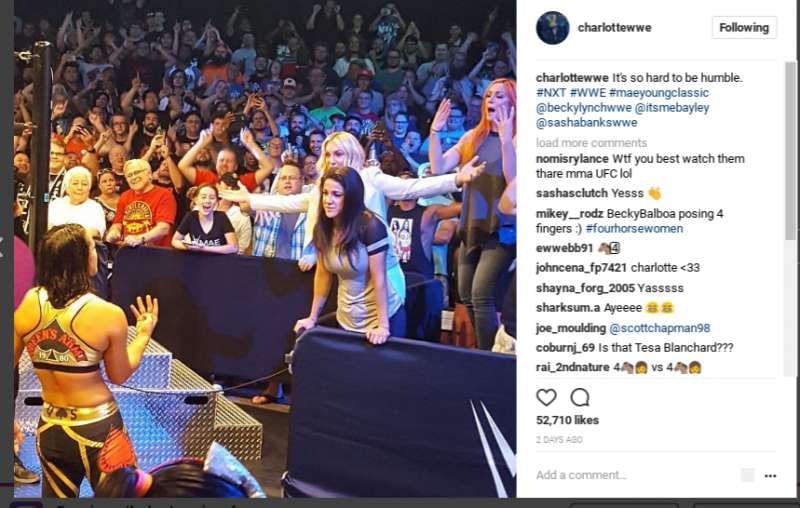Toggle the Following button
Image resolution: width=800 pixels, height=508 pixels.
tap(744, 28)
